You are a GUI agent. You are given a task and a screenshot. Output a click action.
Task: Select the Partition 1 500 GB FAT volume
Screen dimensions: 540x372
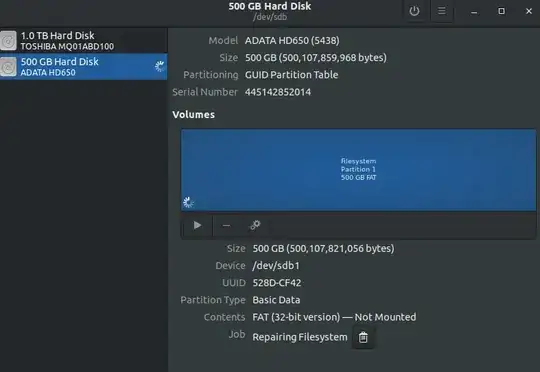point(358,169)
